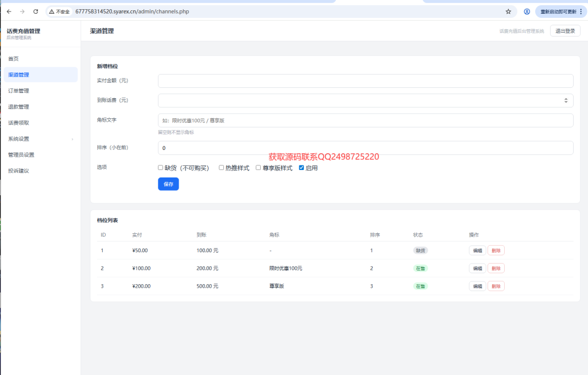This screenshot has height=375, width=588.
Task: Click 编辑 for the ¥200.00 row
Action: coord(477,286)
